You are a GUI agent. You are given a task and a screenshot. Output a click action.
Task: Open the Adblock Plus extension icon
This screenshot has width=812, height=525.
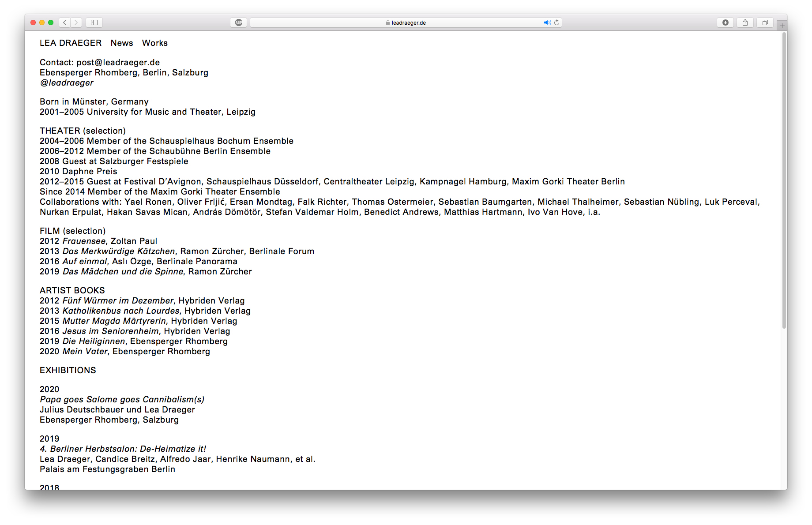coord(239,22)
